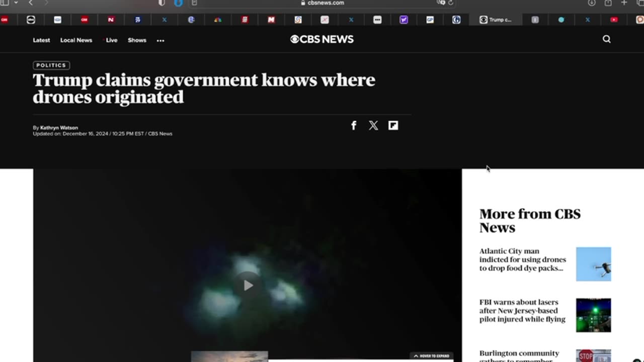
Task: Open Local News in CBS navigation
Action: tap(76, 40)
